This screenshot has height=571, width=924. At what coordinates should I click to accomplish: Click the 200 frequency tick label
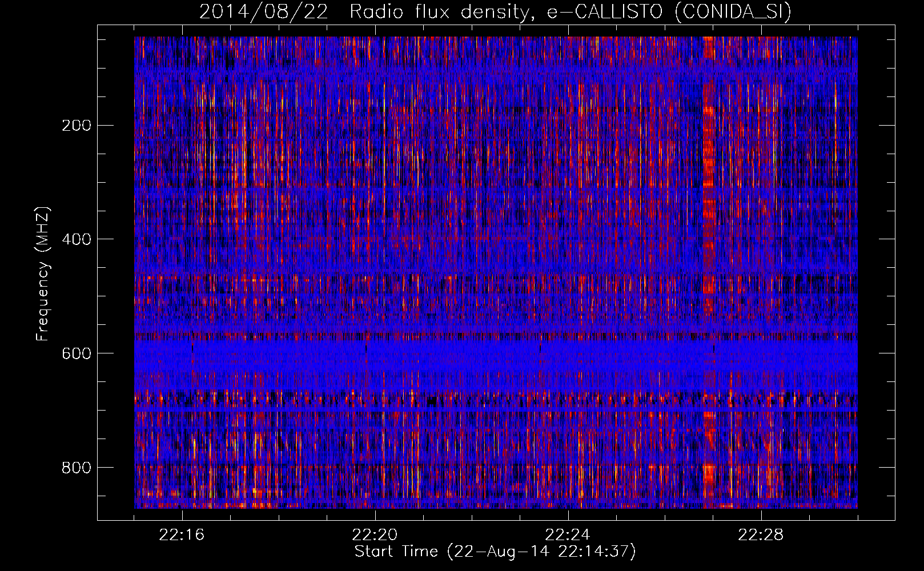coord(76,125)
